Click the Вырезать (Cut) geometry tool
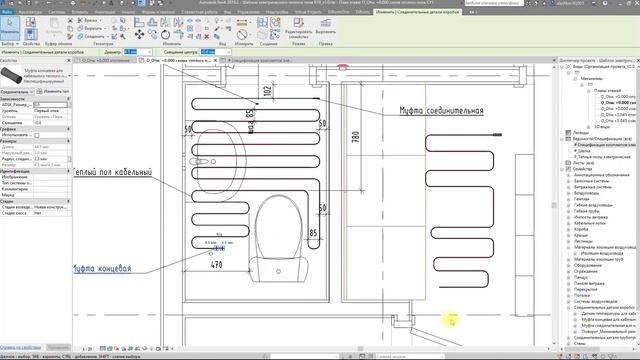Viewport: 640px width, 360px height. [91, 29]
